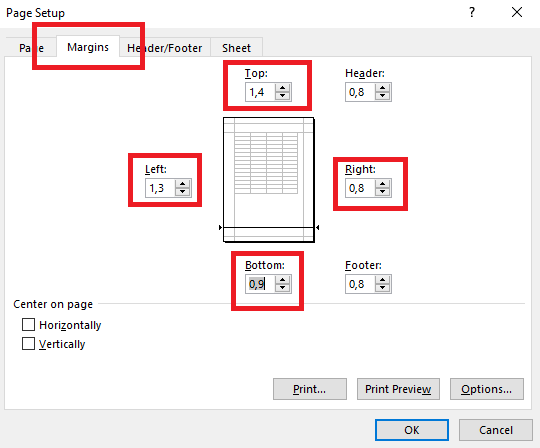Increase the Header value with up arrow

[x=383, y=87]
